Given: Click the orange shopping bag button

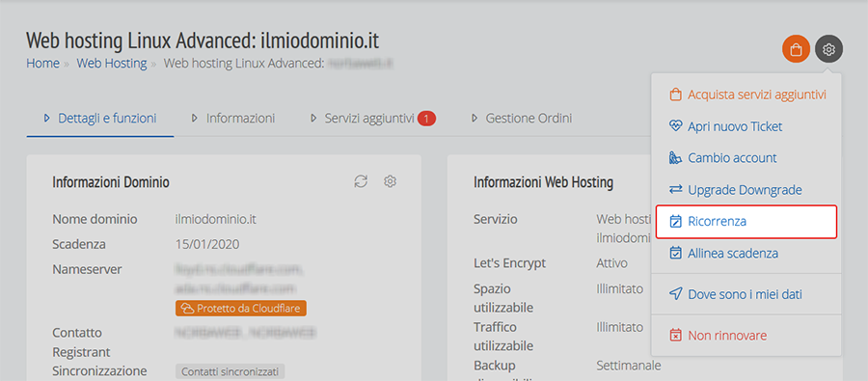Looking at the screenshot, I should pos(796,50).
